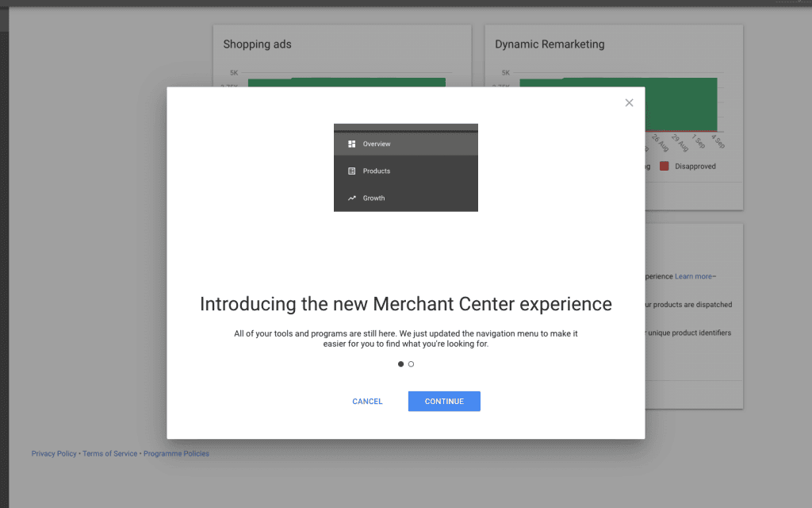The image size is (812, 508).
Task: Open the Privacy Policy link
Action: click(54, 453)
